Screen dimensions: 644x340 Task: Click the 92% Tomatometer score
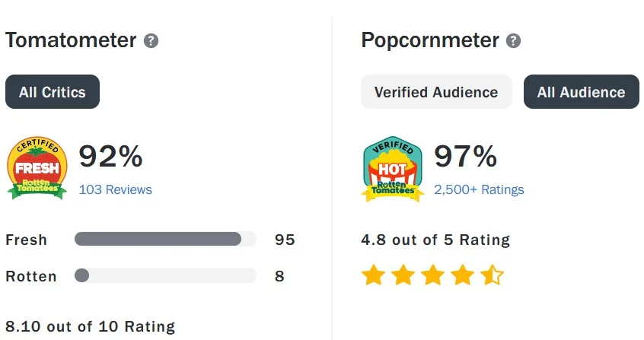pos(110,157)
